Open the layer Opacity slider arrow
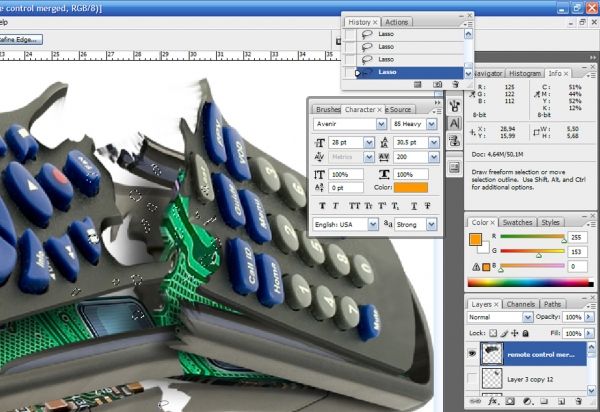 pos(589,317)
